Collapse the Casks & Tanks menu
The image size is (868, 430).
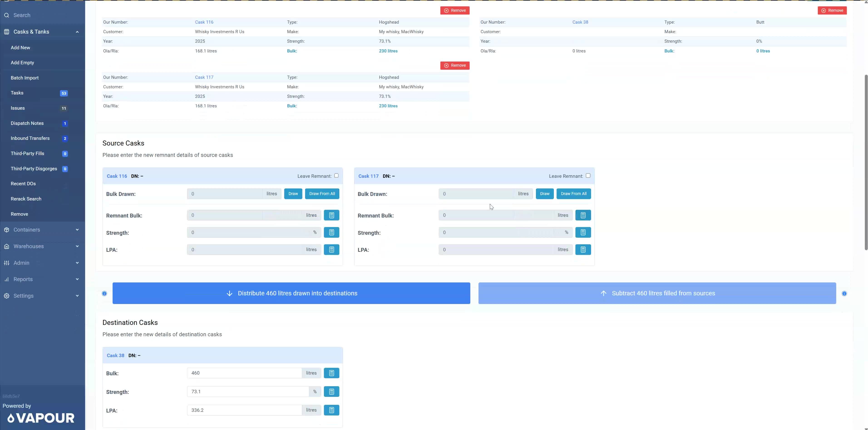(x=77, y=32)
